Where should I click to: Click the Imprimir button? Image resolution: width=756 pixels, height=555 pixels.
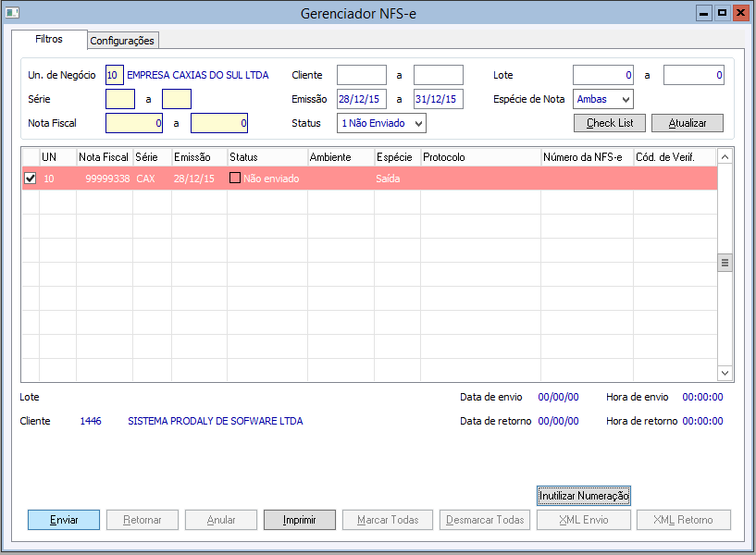[300, 520]
